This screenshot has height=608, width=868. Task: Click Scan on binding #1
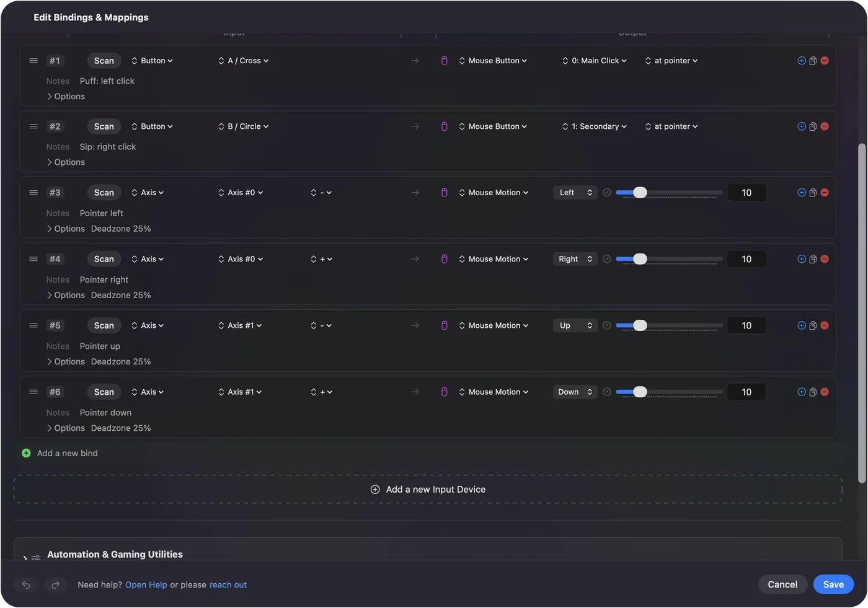coord(104,61)
